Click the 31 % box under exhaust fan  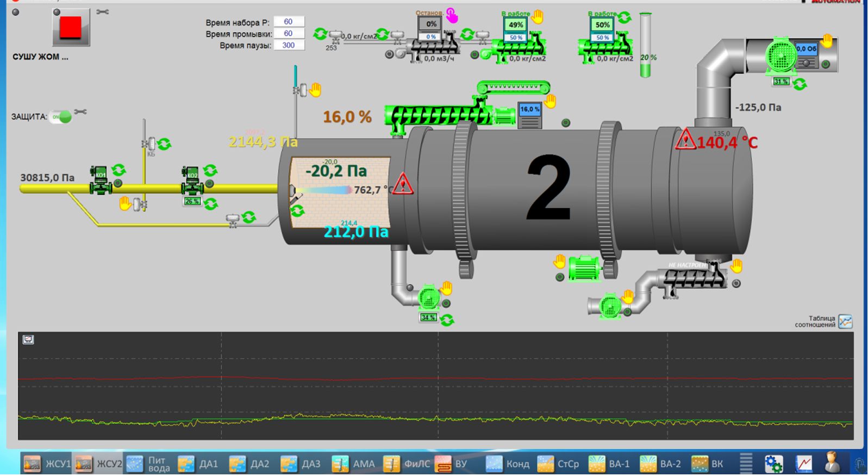pos(781,81)
